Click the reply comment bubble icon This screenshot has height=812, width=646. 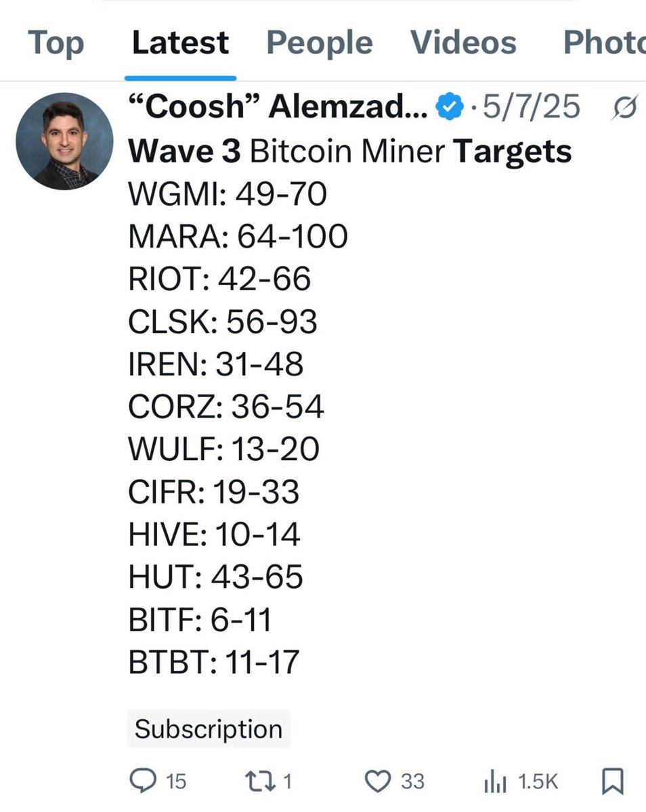pos(143,782)
